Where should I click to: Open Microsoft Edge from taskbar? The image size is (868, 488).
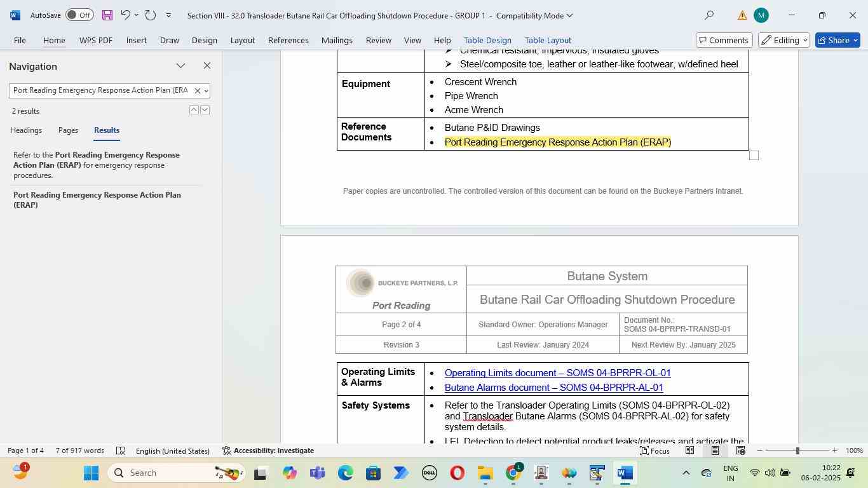[x=345, y=473]
